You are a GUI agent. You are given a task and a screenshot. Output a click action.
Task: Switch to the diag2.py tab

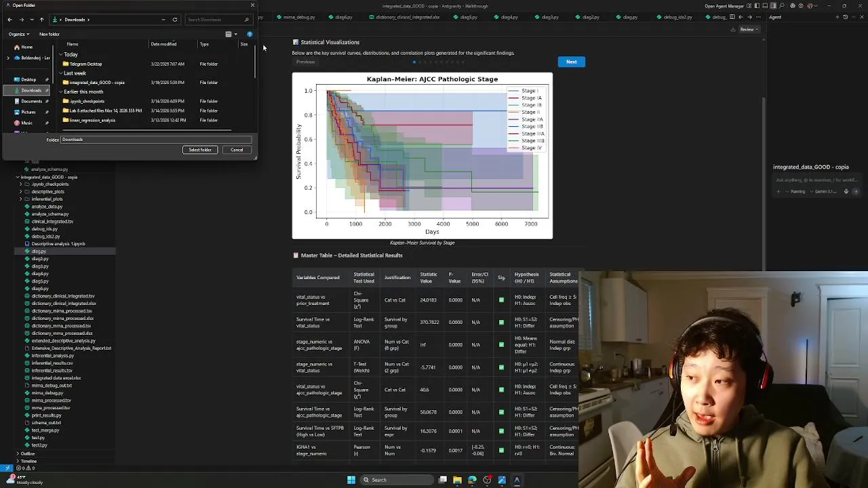tap(588, 17)
